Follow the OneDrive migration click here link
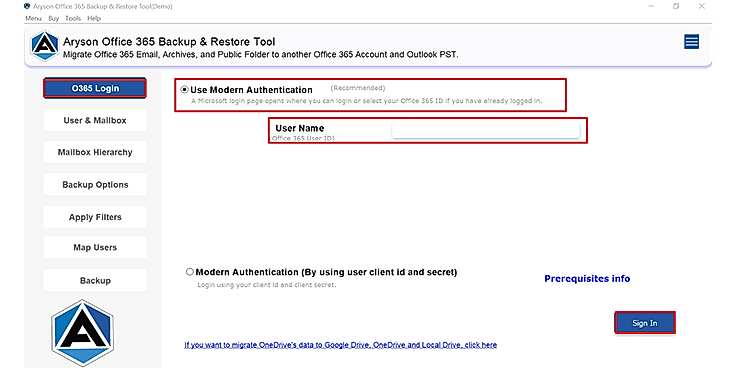 pos(341,345)
